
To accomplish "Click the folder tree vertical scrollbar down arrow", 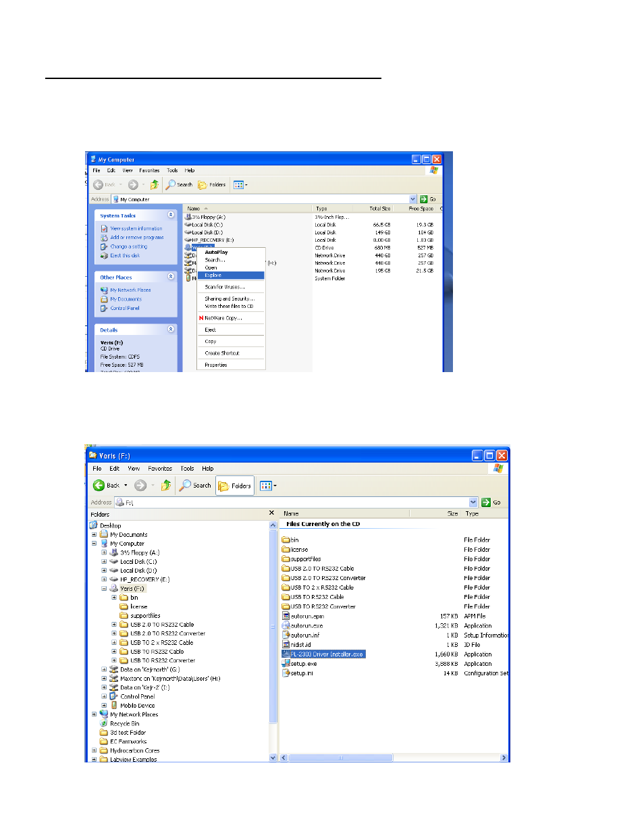I will click(x=273, y=758).
